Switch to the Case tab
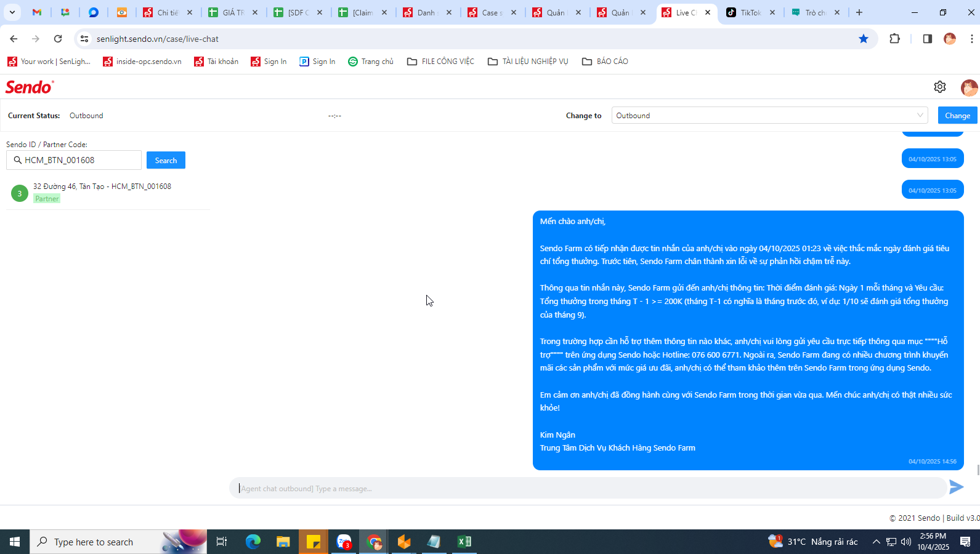Image resolution: width=980 pixels, height=554 pixels. [x=492, y=12]
